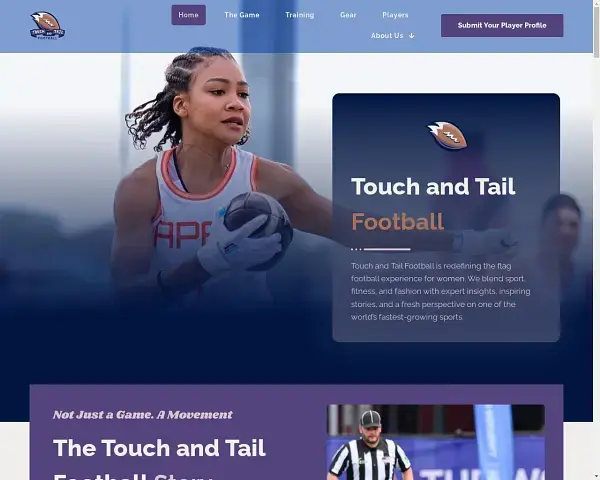Screen dimensions: 600x480
Task: Click the divider line under Football heading
Action: (381, 248)
